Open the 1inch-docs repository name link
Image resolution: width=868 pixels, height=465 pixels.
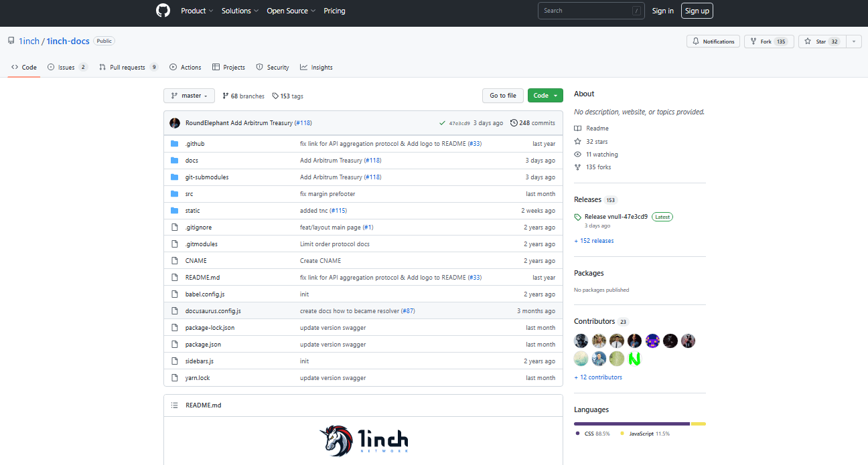click(x=68, y=41)
